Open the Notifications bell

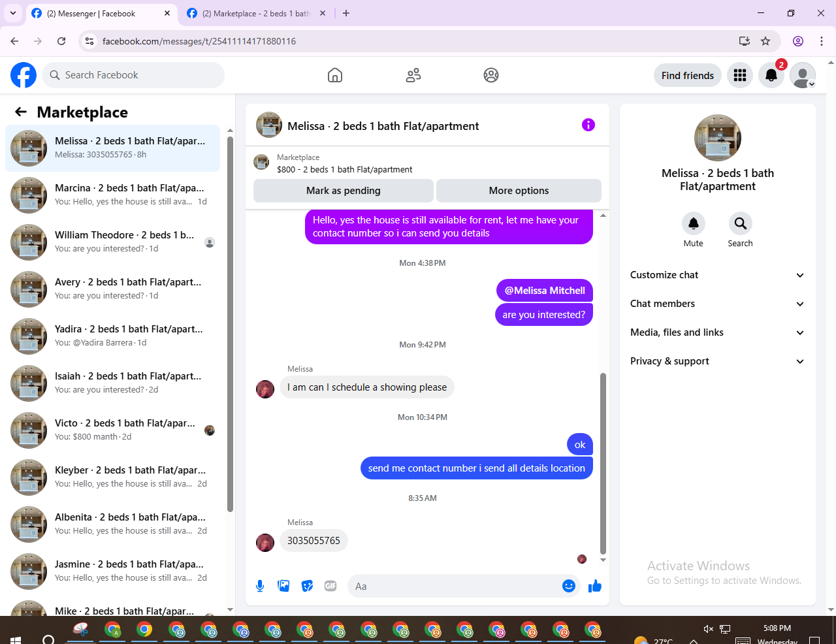coord(771,75)
